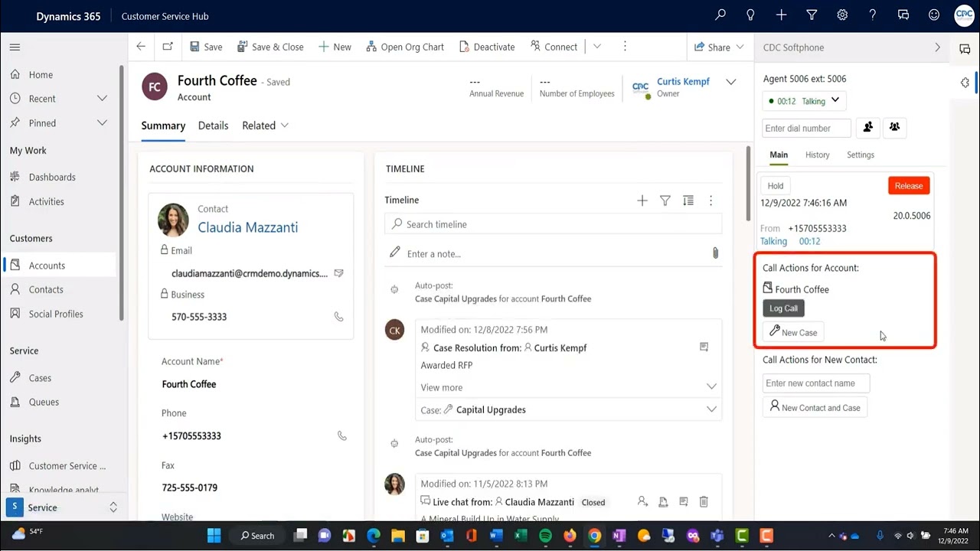
Task: Click the plus quick create icon
Action: click(x=781, y=15)
